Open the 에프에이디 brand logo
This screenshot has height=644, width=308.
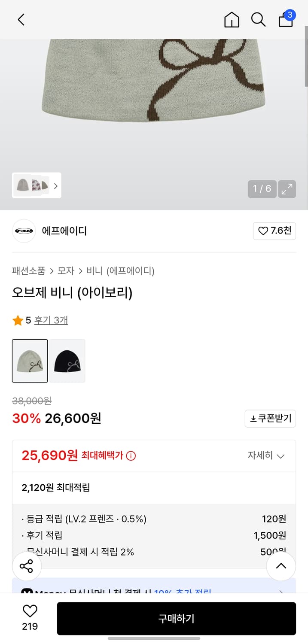click(24, 231)
